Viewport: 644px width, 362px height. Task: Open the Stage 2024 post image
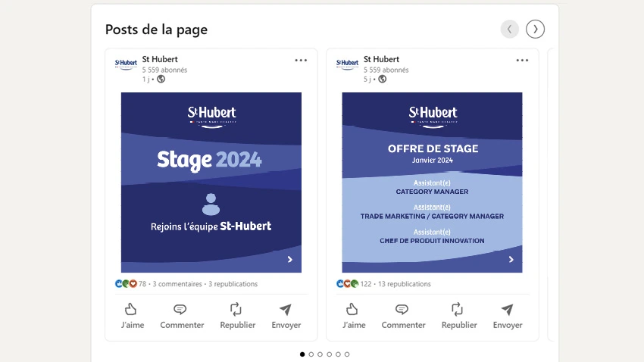211,183
